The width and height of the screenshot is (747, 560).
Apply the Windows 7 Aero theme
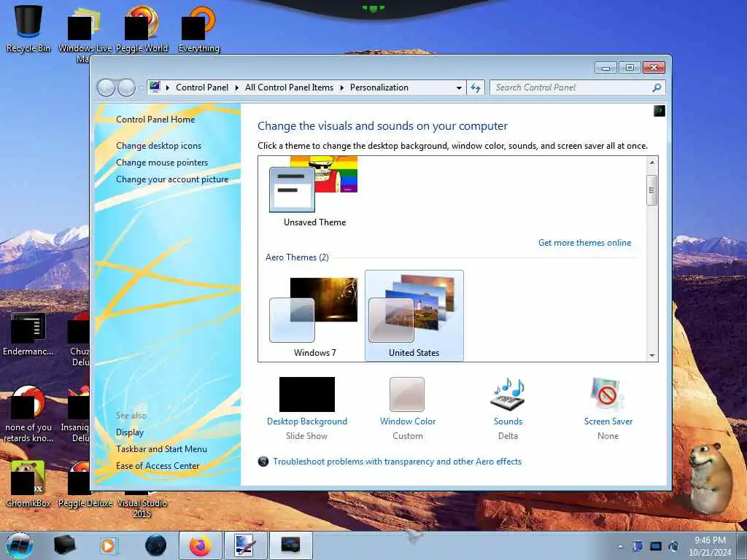tap(314, 316)
